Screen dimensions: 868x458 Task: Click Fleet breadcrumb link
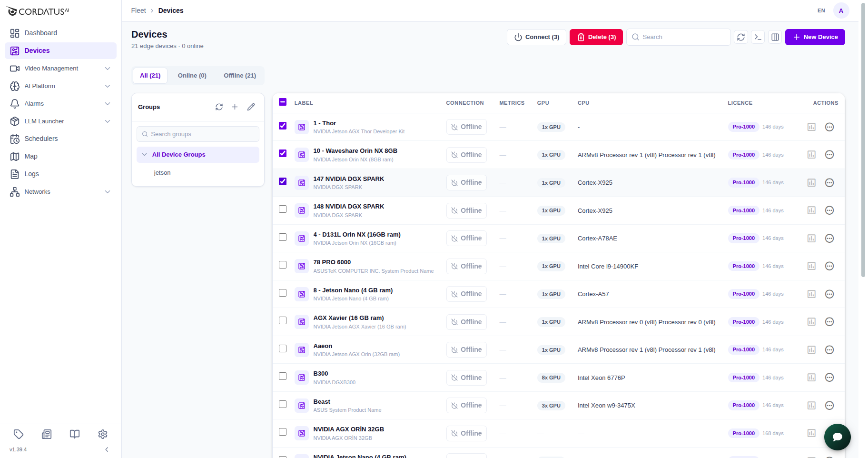138,10
